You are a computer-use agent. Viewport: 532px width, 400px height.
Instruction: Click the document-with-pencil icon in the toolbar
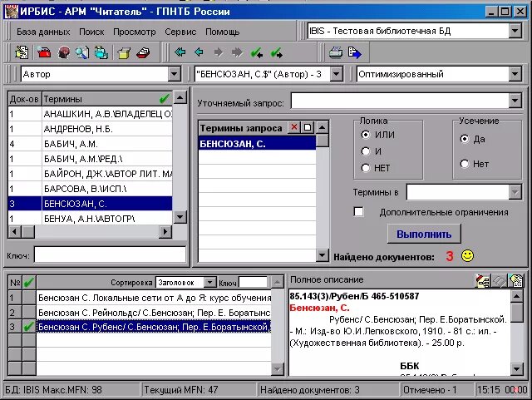tap(22, 52)
